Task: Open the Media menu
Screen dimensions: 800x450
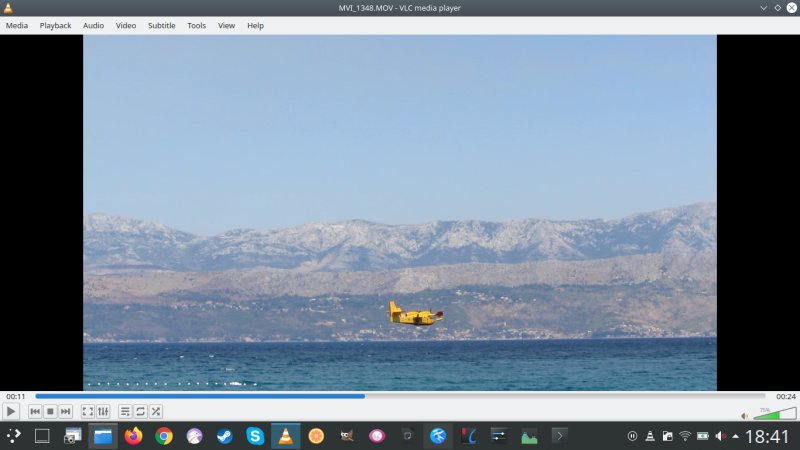Action: (x=17, y=25)
